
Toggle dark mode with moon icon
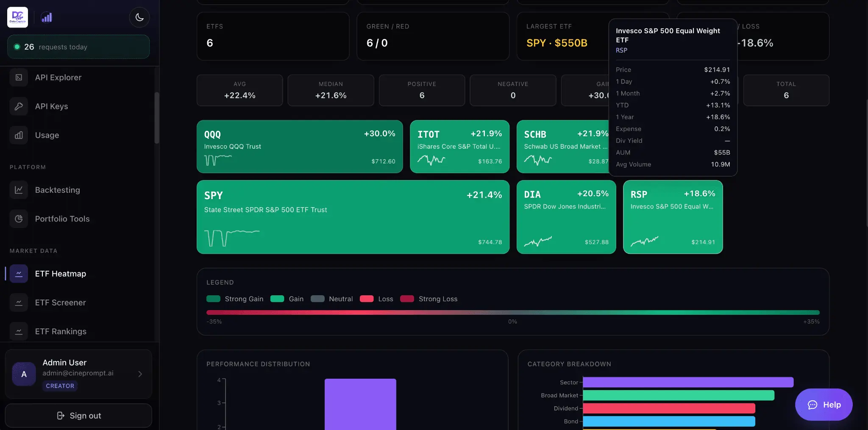click(x=139, y=17)
